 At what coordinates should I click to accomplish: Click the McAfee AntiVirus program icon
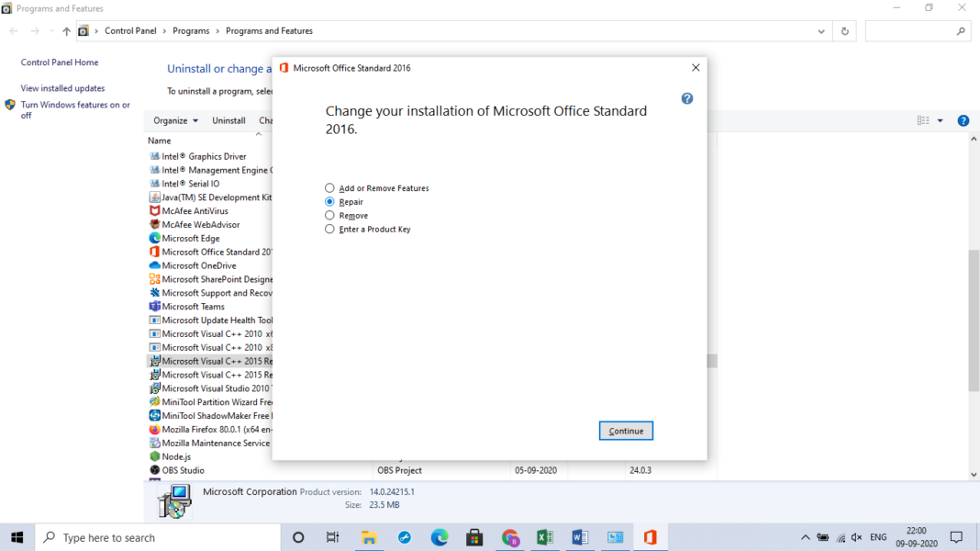point(154,210)
